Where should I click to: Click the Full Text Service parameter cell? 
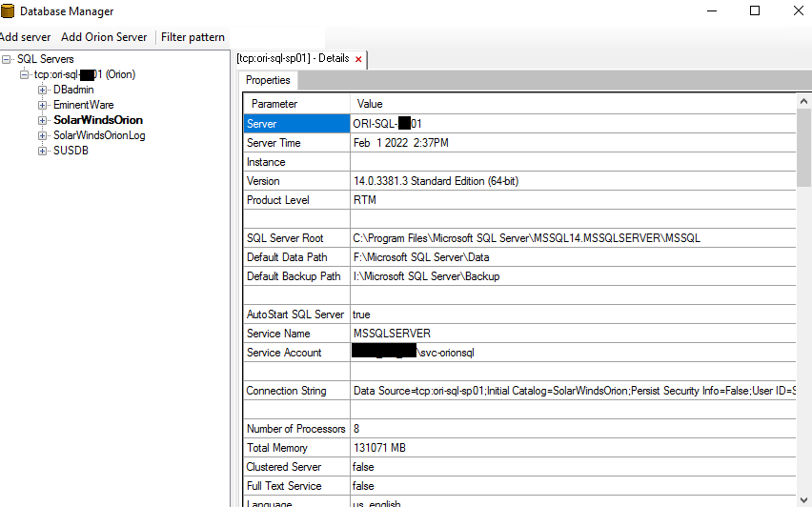pyautogui.click(x=296, y=486)
